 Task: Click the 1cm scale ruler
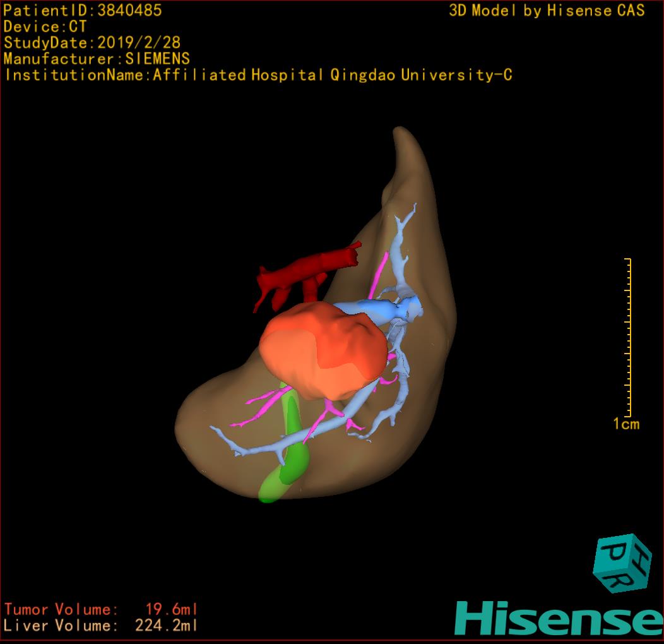coord(629,337)
